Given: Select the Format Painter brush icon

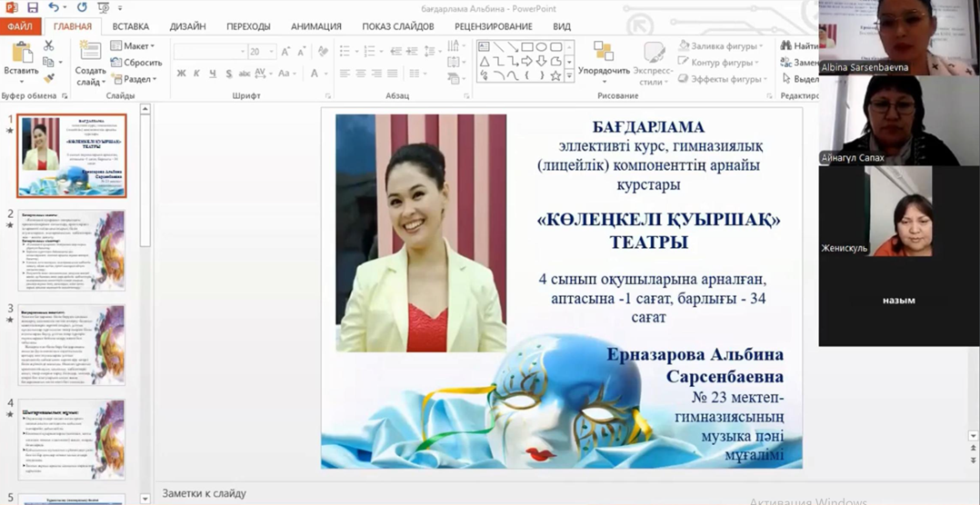Looking at the screenshot, I should 49,78.
